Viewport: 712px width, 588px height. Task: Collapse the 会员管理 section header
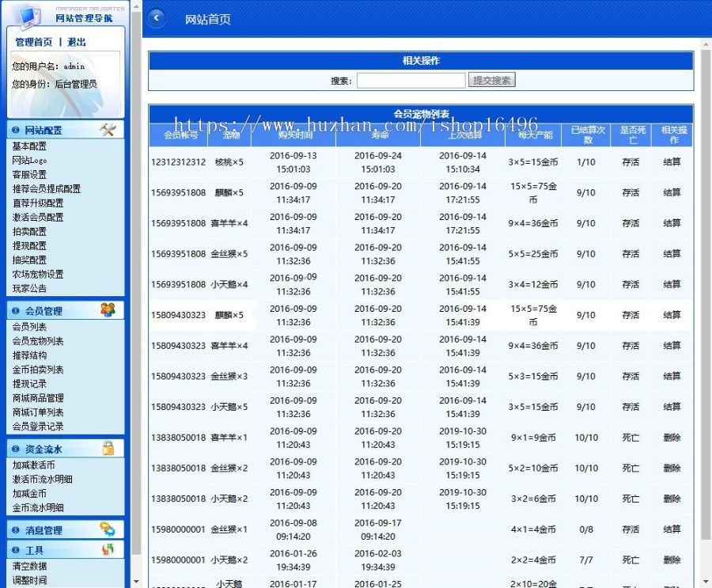tap(66, 311)
